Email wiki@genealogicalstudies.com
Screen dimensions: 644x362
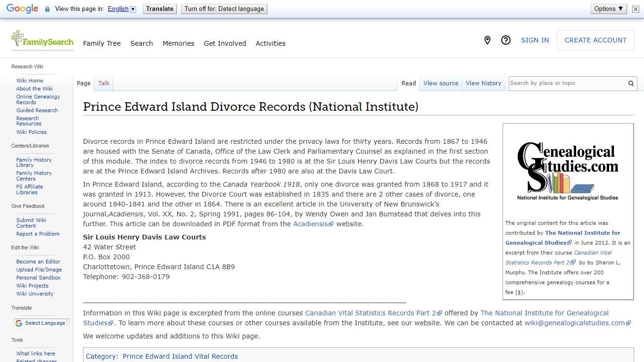pyautogui.click(x=578, y=323)
